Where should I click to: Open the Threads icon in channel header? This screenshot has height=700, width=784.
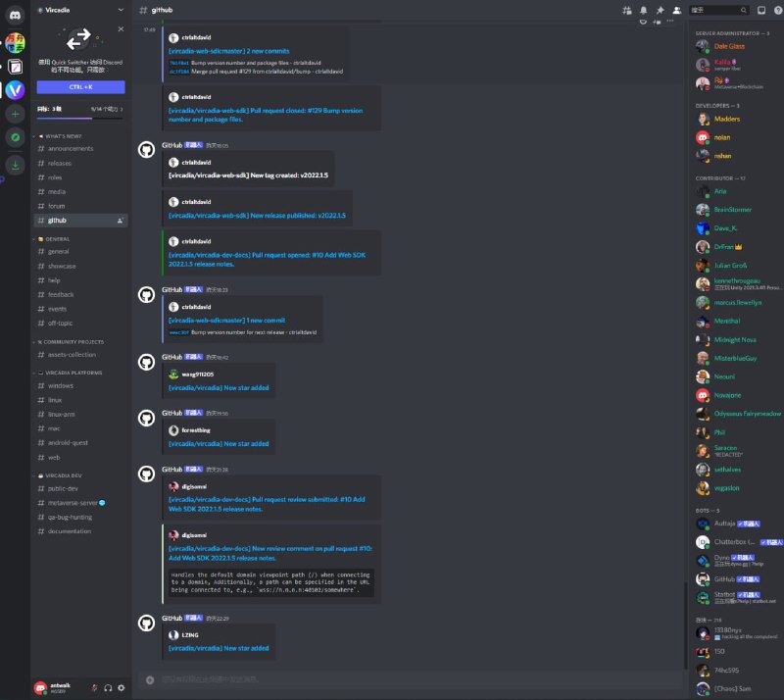pos(626,10)
